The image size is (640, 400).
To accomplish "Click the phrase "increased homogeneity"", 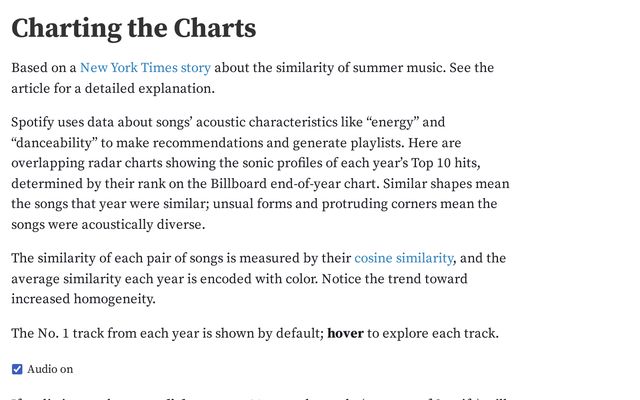I will pos(83,299).
